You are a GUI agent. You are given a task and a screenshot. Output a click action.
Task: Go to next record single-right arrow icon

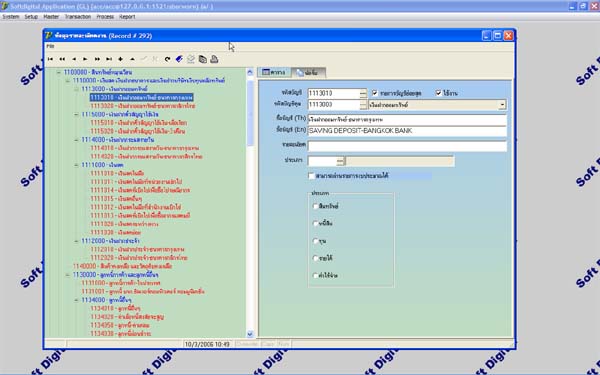85,59
